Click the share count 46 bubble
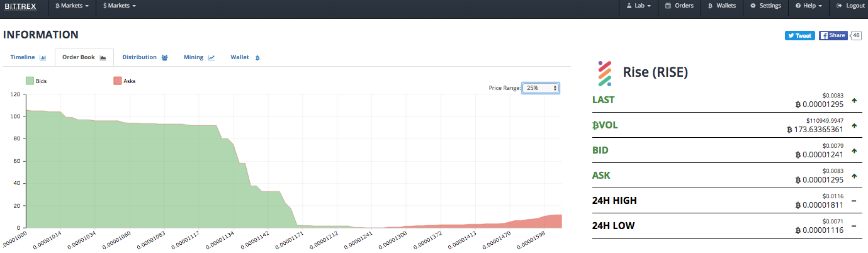Screen dimensions: 868x253 pyautogui.click(x=855, y=36)
